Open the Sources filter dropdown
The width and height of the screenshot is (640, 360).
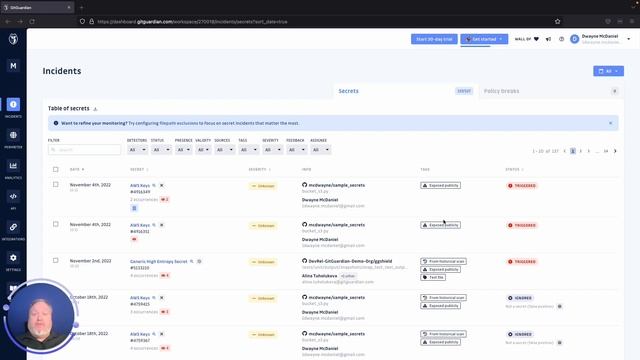tap(225, 150)
